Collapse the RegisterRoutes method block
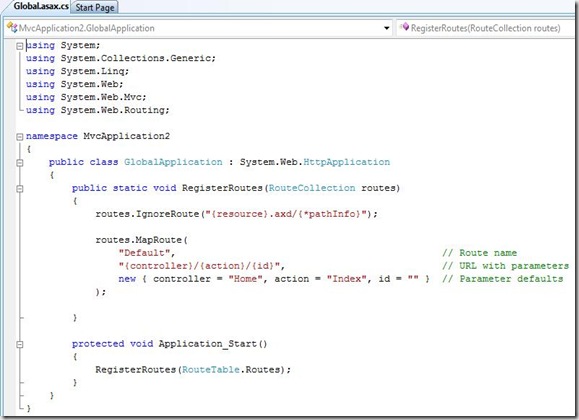This screenshot has width=579, height=420. coord(20,189)
